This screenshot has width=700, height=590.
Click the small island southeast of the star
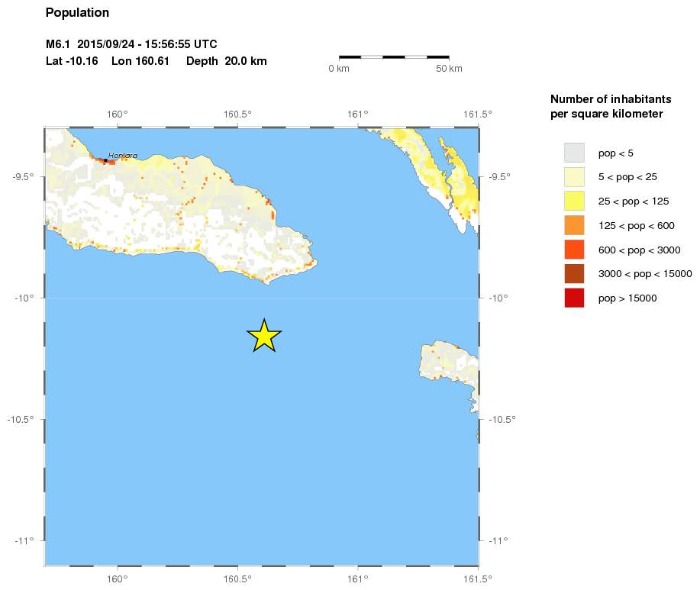pyautogui.click(x=450, y=368)
